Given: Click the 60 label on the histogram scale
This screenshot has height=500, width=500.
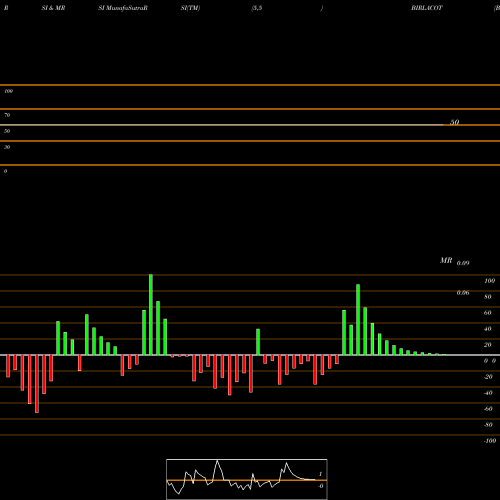Looking at the screenshot, I should click(488, 313).
